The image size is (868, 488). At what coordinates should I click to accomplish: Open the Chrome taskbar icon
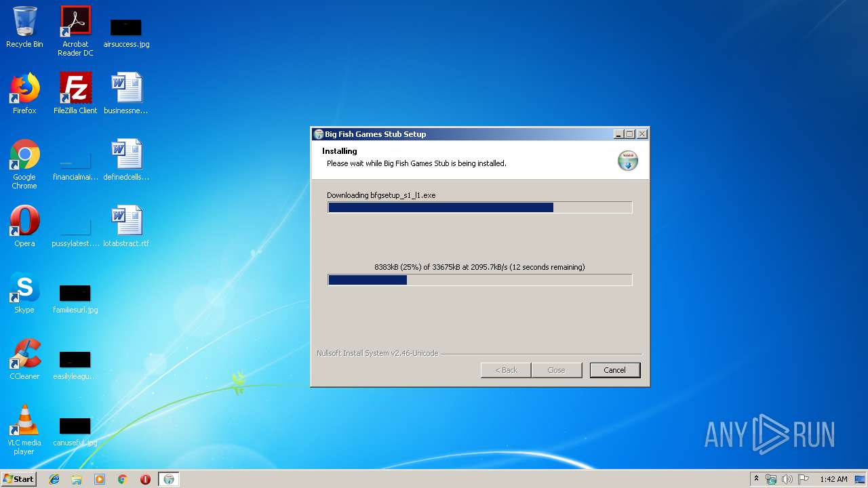click(x=123, y=479)
